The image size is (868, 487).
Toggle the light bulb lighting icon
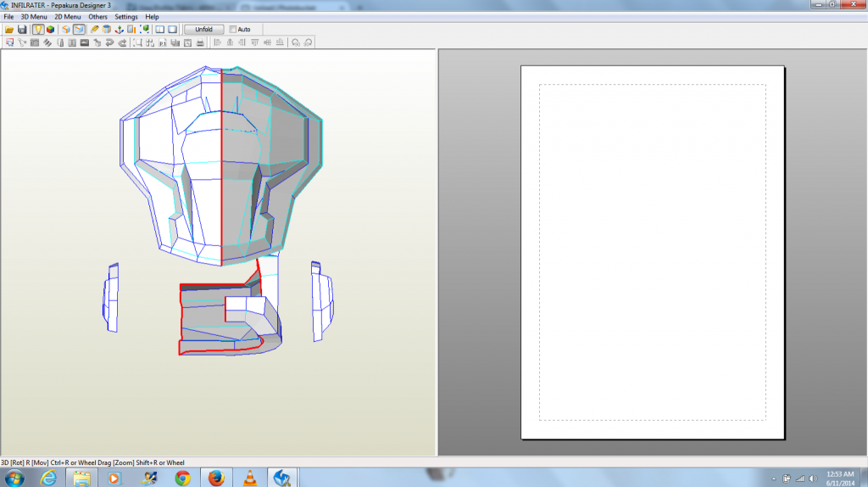[x=38, y=30]
